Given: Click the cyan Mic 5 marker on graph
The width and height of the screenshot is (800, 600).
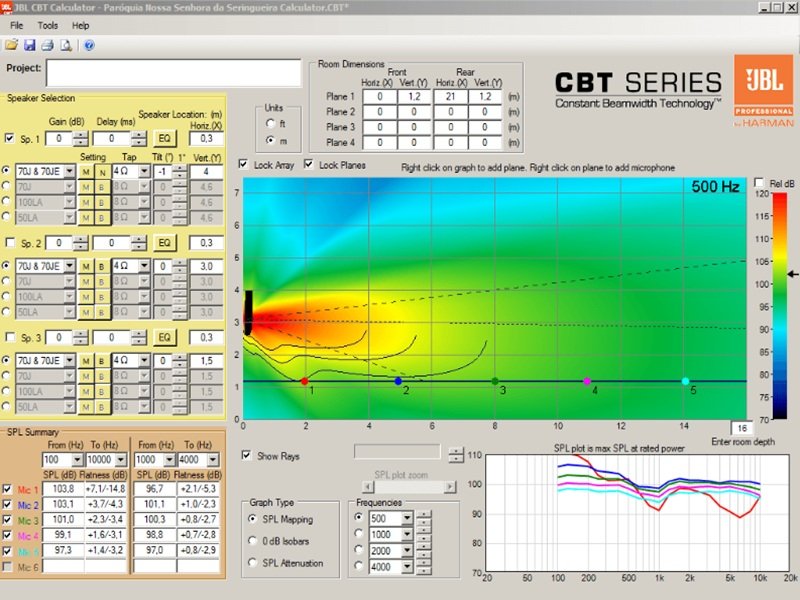Looking at the screenshot, I should coord(685,381).
